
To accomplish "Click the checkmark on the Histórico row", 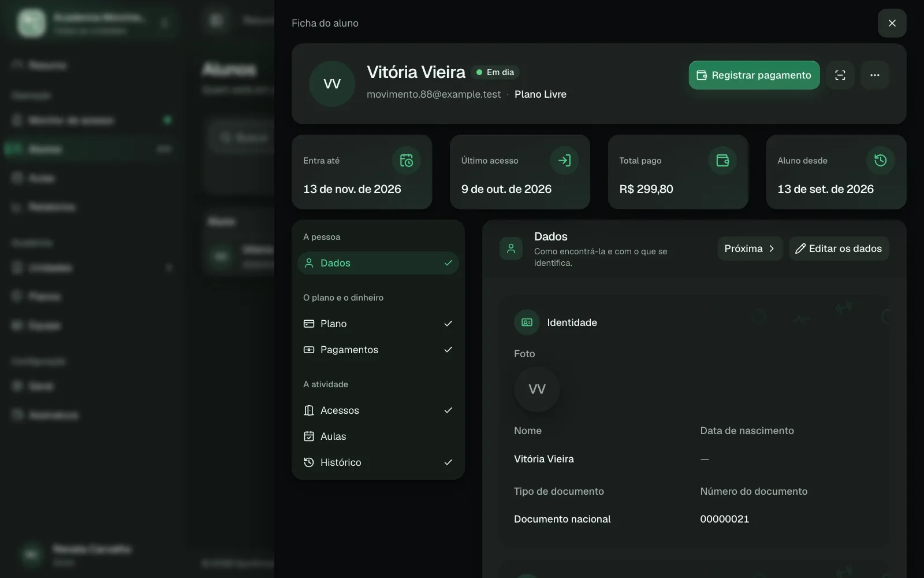I will point(448,462).
